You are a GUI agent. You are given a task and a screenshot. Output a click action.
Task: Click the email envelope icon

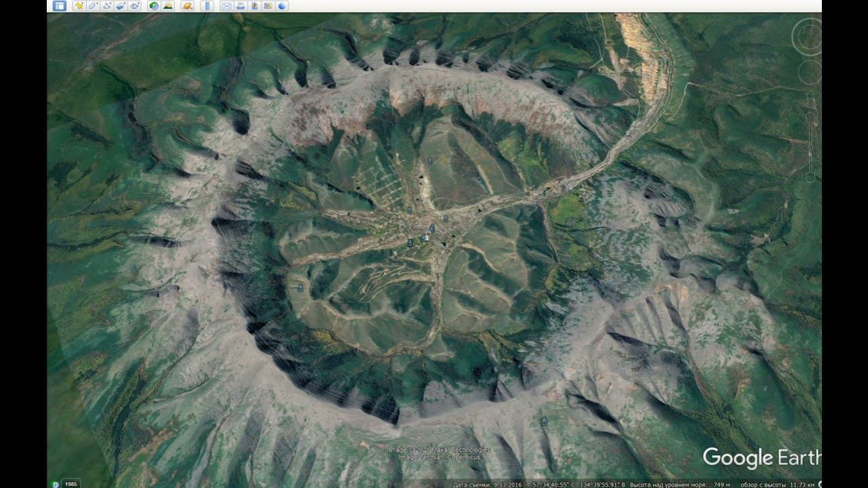point(226,6)
